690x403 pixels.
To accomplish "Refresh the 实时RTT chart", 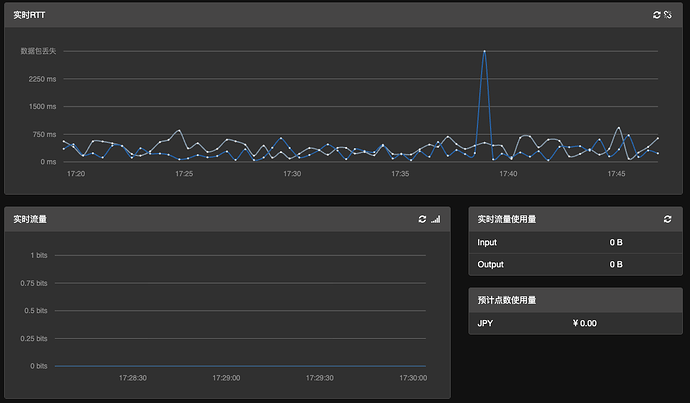I will click(x=657, y=15).
